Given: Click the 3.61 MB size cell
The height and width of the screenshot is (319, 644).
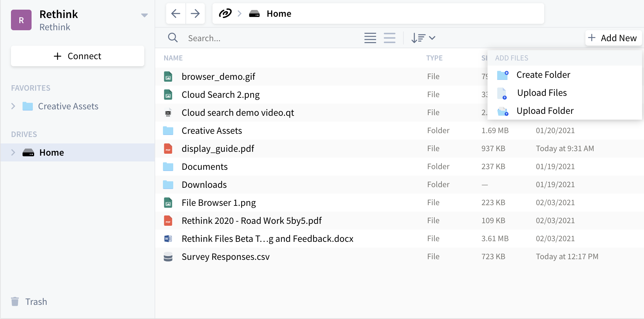Looking at the screenshot, I should [x=495, y=239].
